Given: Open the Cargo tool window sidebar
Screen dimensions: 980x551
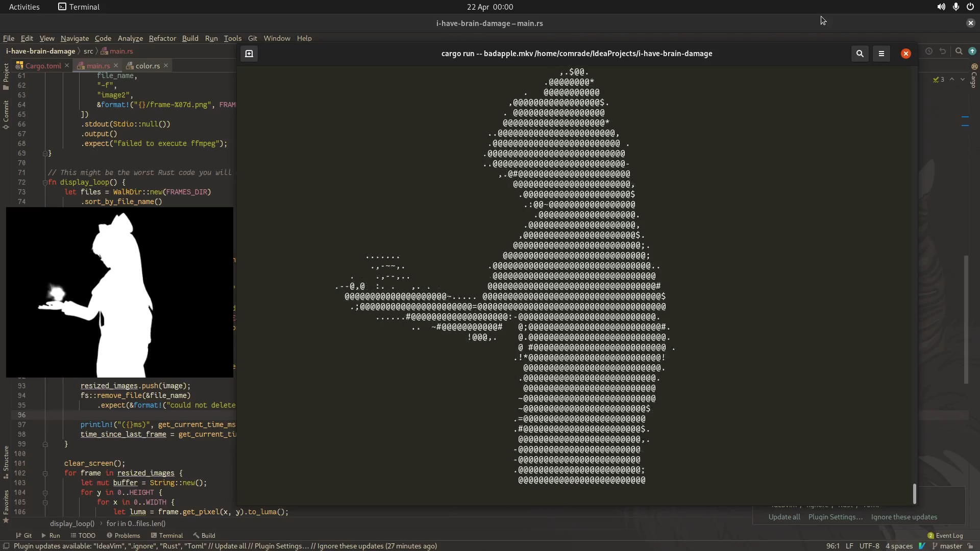Looking at the screenshot, I should pos(974,77).
